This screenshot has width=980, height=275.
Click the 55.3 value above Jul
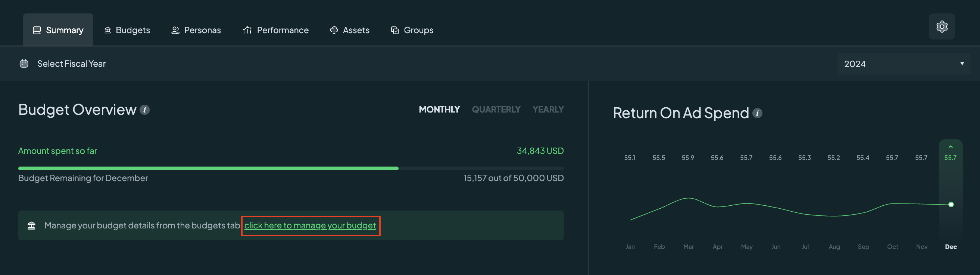click(x=804, y=158)
